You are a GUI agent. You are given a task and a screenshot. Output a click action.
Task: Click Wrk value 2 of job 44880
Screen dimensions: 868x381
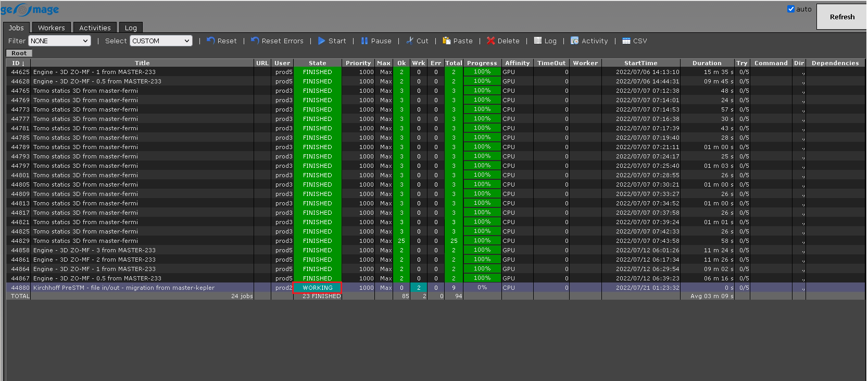pos(419,288)
